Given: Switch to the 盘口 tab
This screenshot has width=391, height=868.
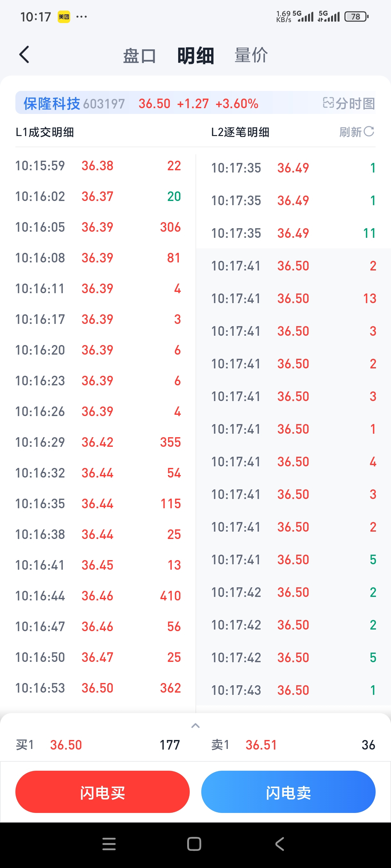Looking at the screenshot, I should tap(139, 56).
